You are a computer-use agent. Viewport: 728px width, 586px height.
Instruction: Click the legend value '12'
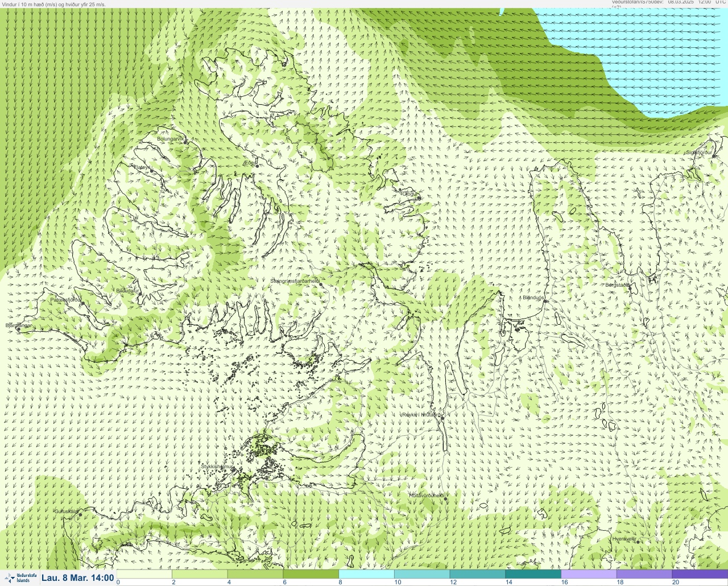tap(453, 582)
